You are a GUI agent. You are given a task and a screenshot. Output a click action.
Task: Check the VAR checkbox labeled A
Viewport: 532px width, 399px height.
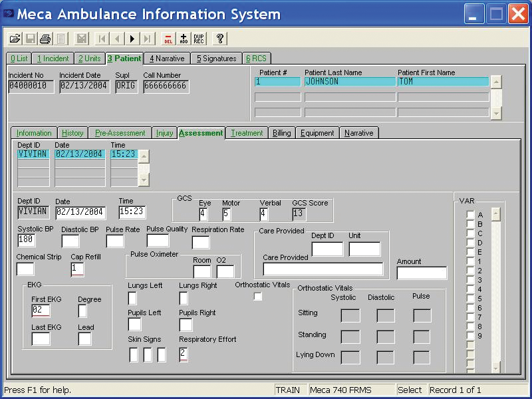coord(470,215)
